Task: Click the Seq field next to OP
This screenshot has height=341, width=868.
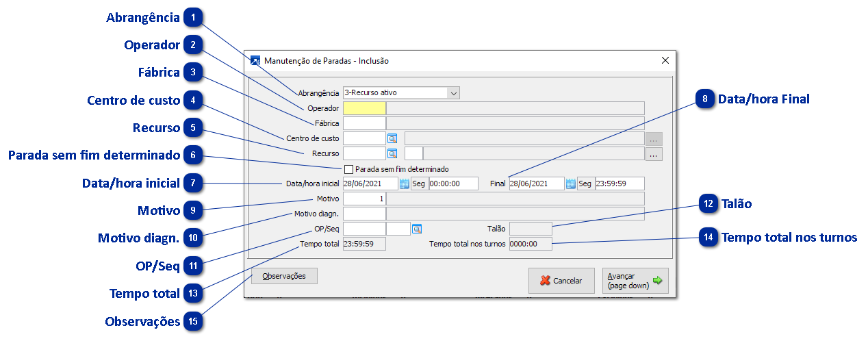Action: click(x=398, y=229)
